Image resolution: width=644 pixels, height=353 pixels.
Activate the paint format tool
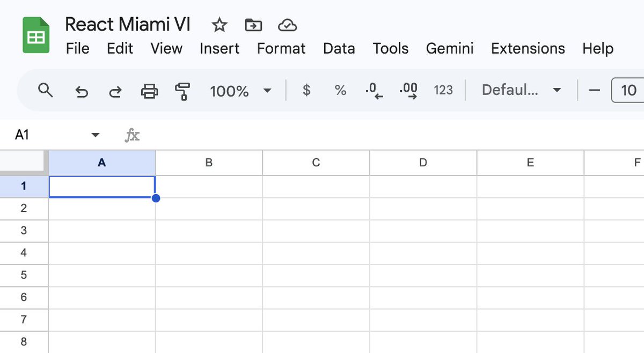183,91
